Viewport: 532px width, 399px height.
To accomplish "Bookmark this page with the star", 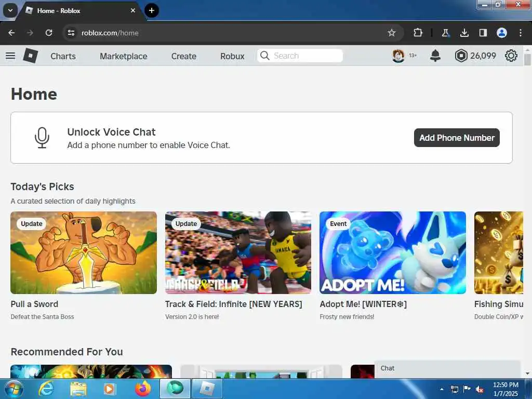I will 392,33.
